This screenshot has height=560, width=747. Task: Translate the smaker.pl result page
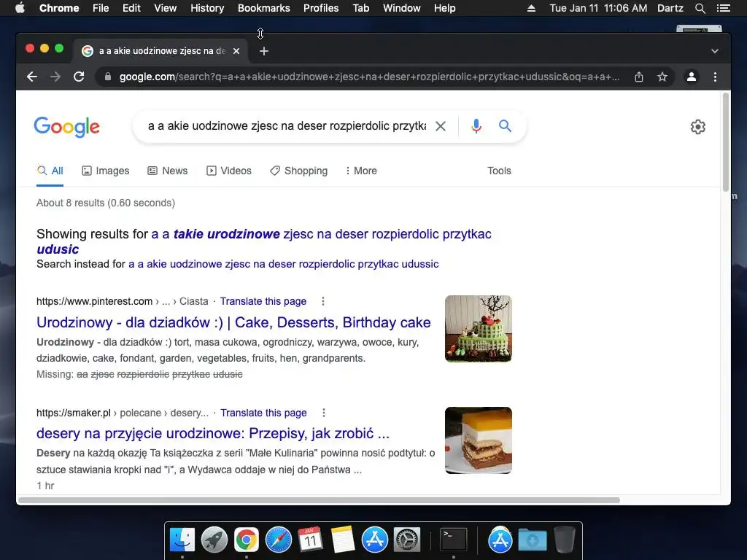coord(263,413)
